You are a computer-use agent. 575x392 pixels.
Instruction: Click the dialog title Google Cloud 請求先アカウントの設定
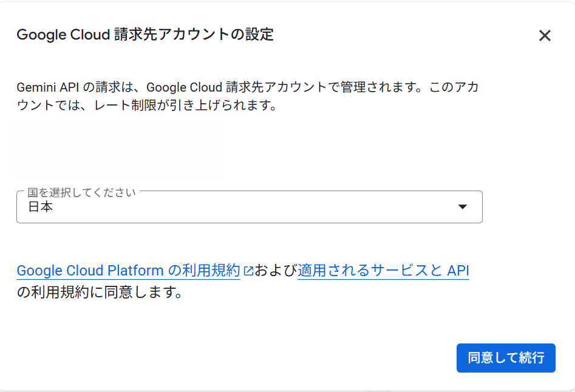[x=145, y=35]
